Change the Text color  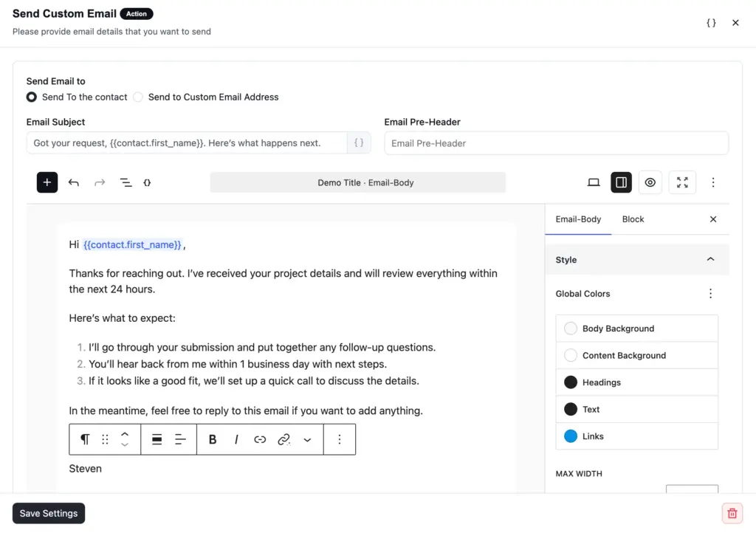(x=636, y=410)
